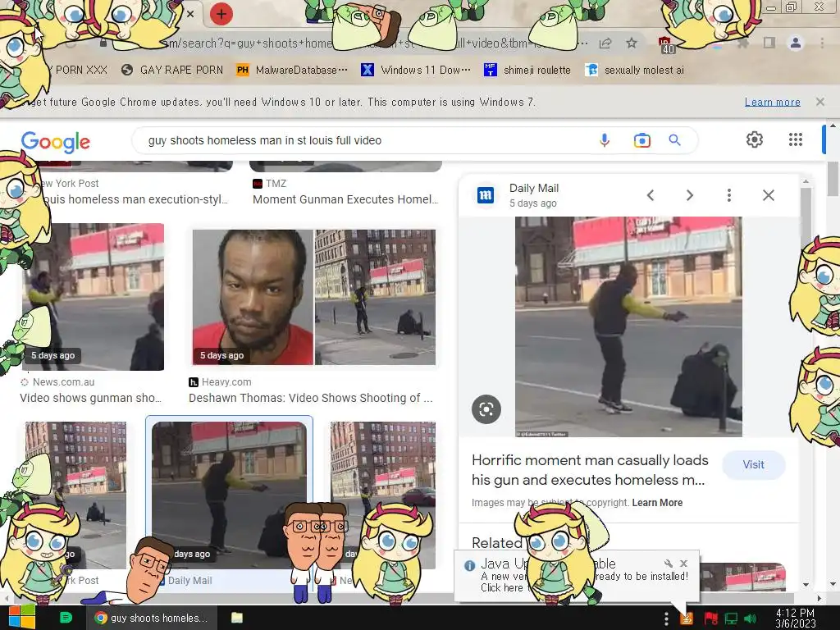The image size is (840, 630).
Task: Open Google quick settings gear
Action: [x=755, y=139]
